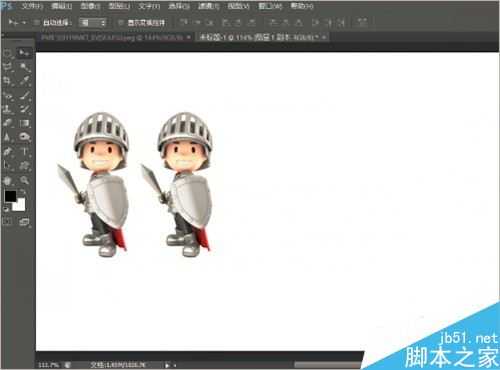Select the Zoom tool
500x370 pixels.
tap(24, 180)
